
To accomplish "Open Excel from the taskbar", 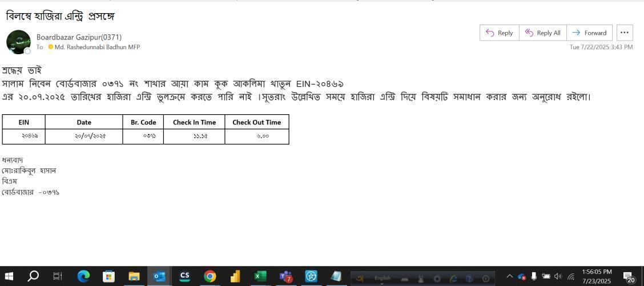I will [260, 277].
